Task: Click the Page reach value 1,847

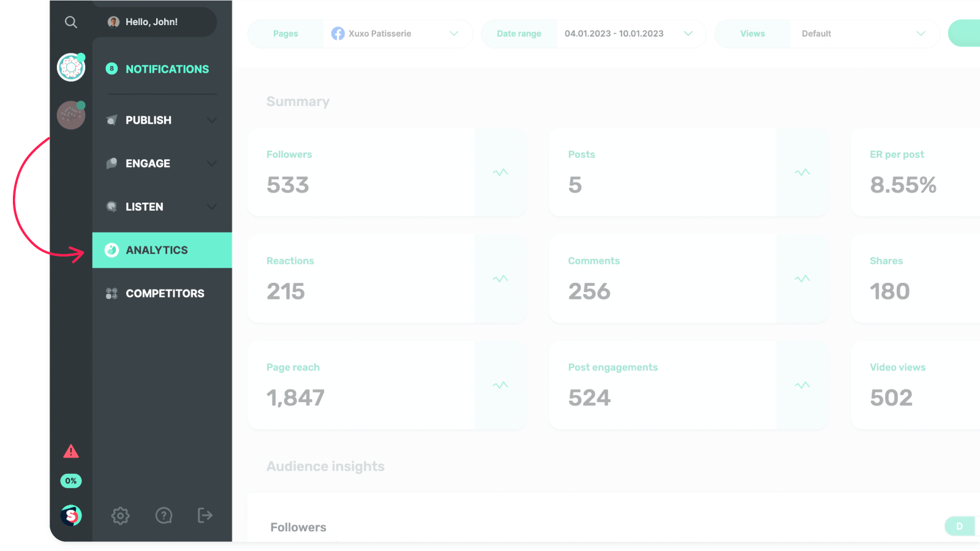Action: (295, 398)
